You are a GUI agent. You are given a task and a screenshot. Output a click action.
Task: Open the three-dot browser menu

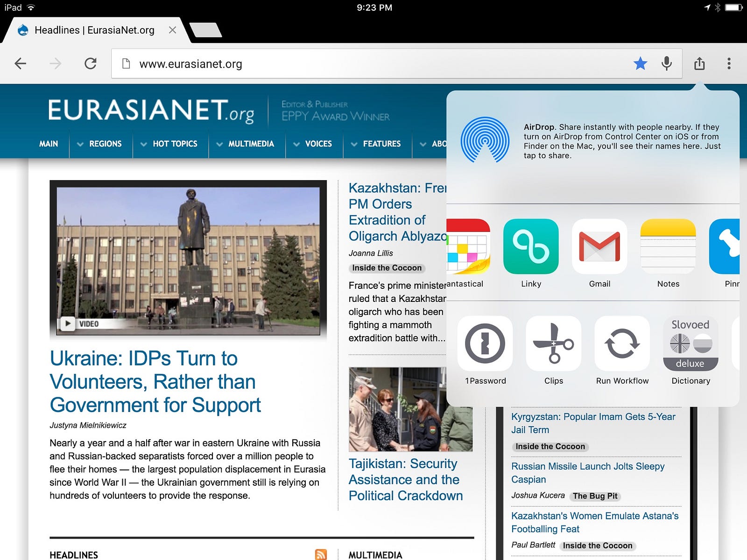[x=729, y=63]
